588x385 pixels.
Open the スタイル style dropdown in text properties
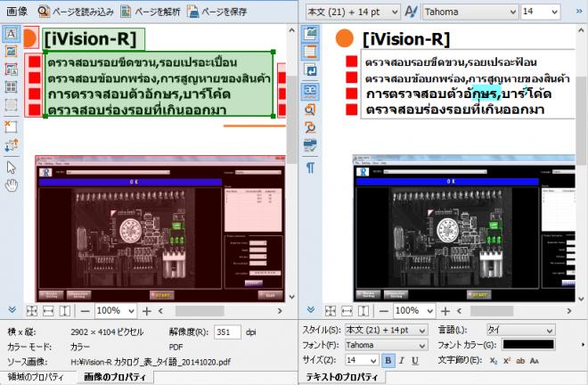click(x=387, y=331)
